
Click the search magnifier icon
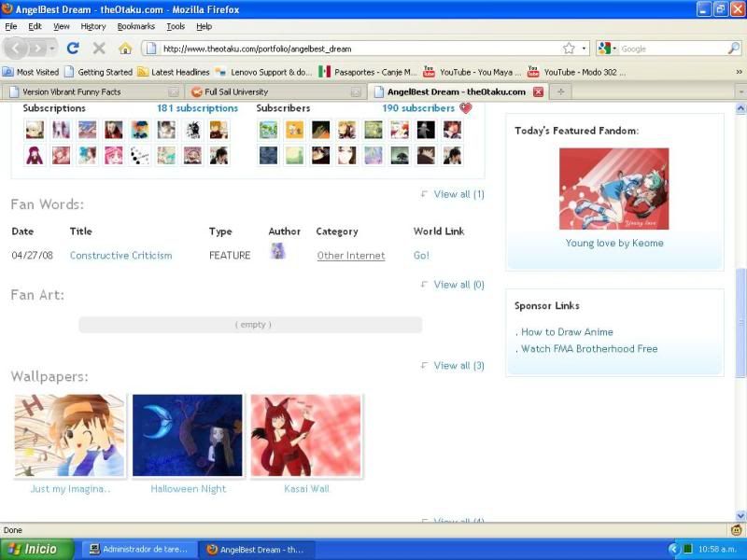click(x=734, y=49)
